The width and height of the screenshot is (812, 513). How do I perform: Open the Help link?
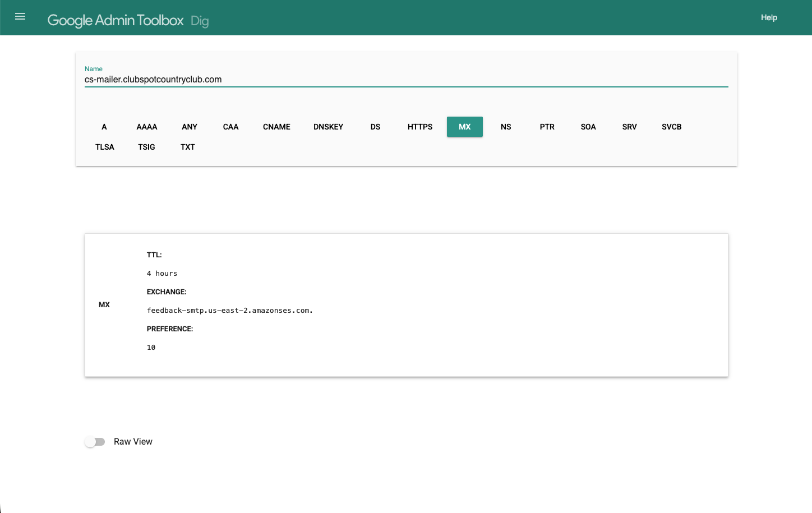point(768,17)
